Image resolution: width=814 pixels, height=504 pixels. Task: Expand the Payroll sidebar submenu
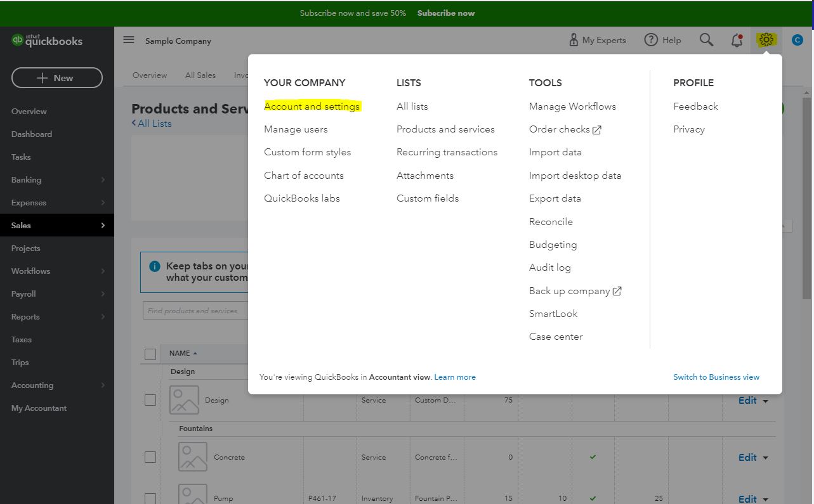pos(103,294)
